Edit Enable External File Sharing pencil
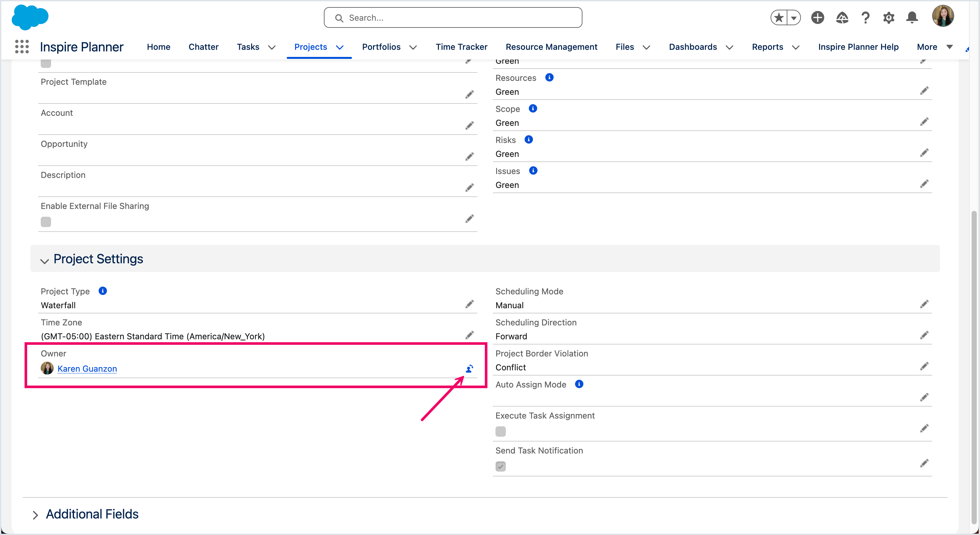 coord(469,219)
